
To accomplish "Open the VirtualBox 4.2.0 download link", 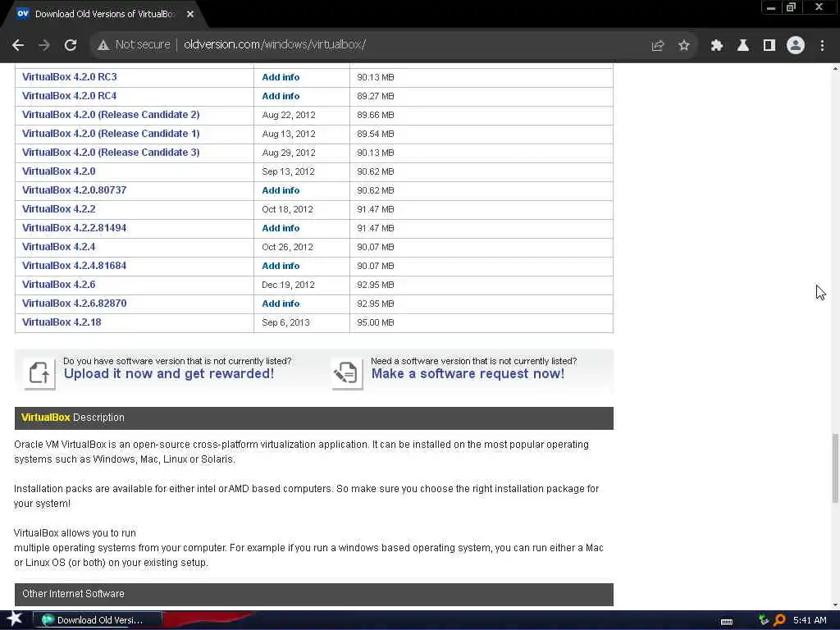I will point(59,171).
